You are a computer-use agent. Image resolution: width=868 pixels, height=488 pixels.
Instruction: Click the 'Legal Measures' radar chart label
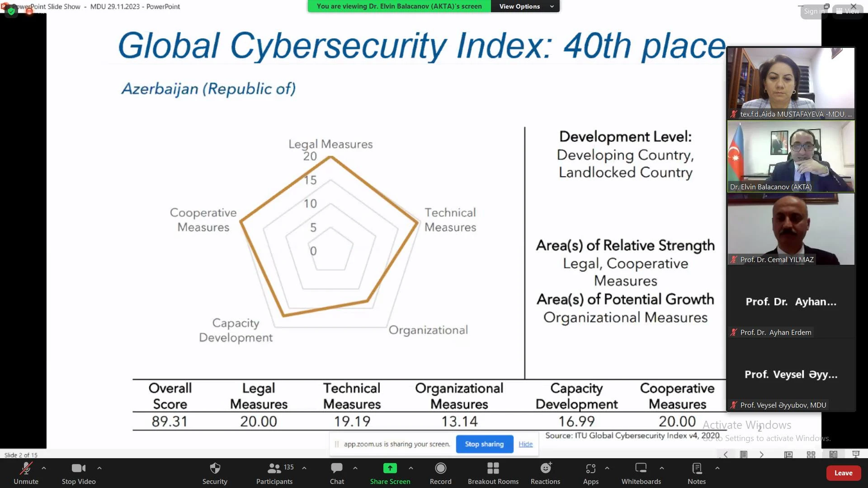coord(330,144)
